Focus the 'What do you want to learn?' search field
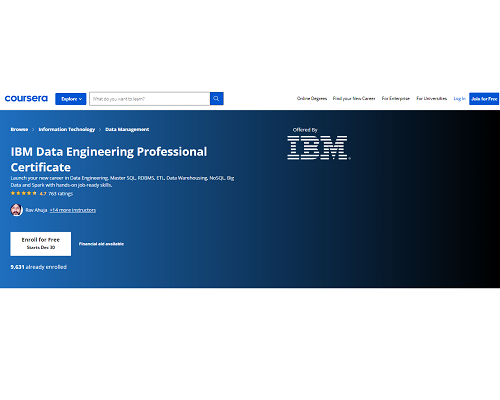Viewport: 500px width, 400px height. (150, 99)
